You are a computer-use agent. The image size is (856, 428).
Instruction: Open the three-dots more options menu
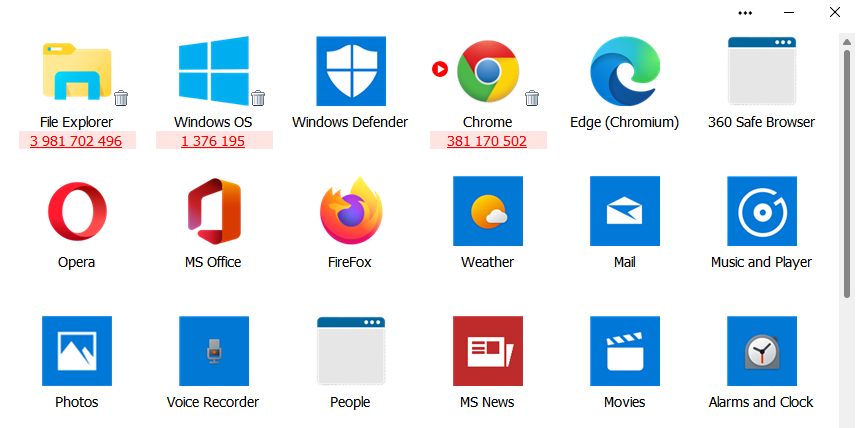745,13
